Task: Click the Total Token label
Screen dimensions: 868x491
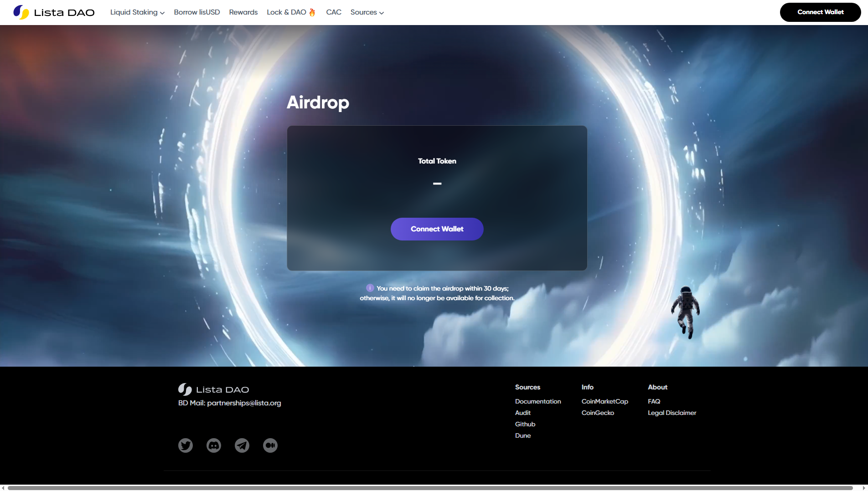Action: click(x=437, y=161)
